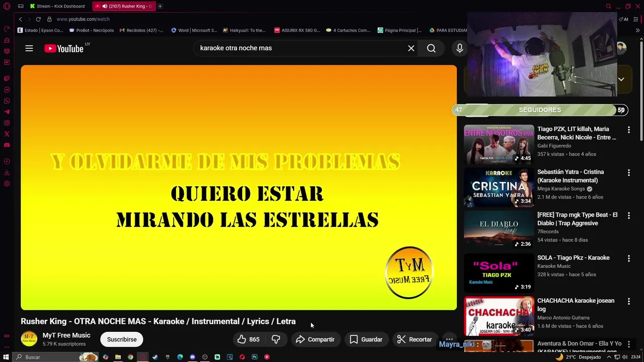Viewport: 644px width, 362px height.
Task: View site info via padlock icon
Action: (x=49, y=19)
